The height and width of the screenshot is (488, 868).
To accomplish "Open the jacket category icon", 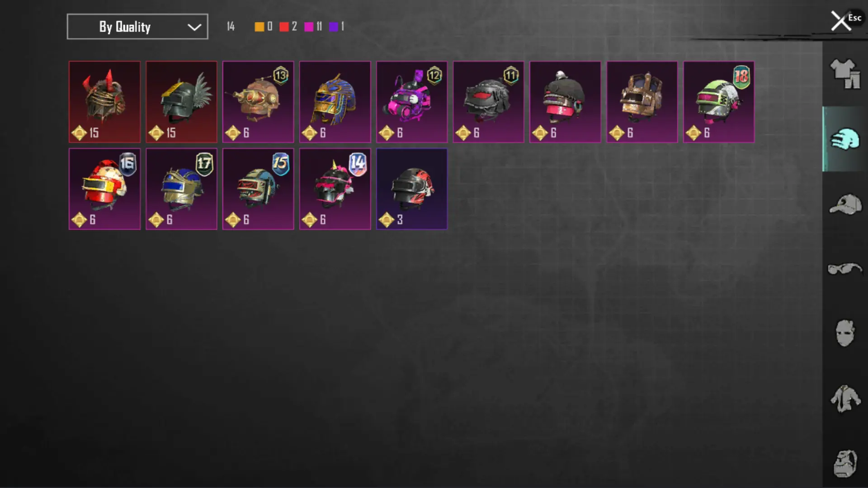I will (x=845, y=398).
